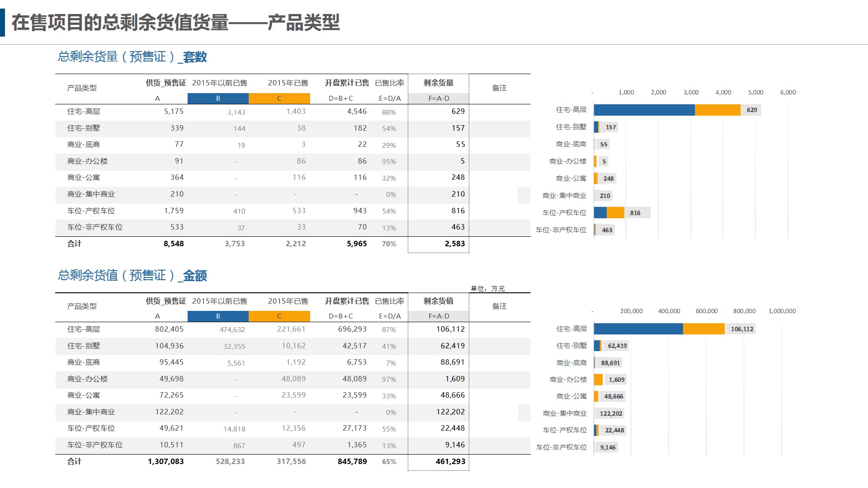
Task: Click the orange C header in amount table
Action: [x=279, y=316]
